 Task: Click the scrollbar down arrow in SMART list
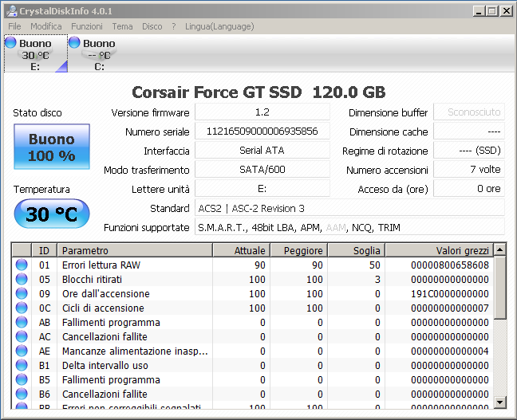pyautogui.click(x=500, y=402)
